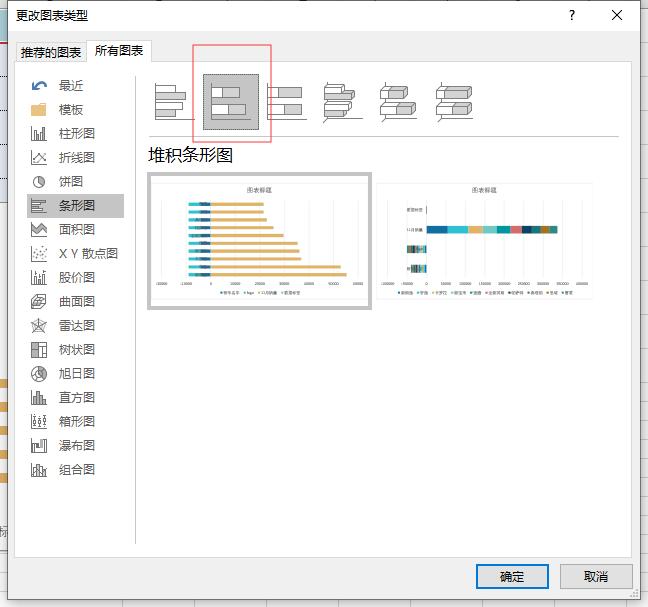Select the 直方图 histogram category
This screenshot has width=648, height=607.
pos(75,398)
